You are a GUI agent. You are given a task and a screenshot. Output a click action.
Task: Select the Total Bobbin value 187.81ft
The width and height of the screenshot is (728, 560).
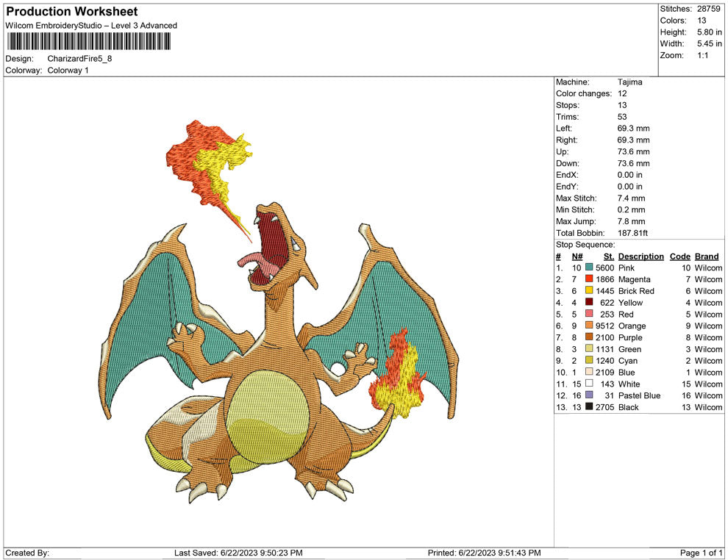point(632,232)
